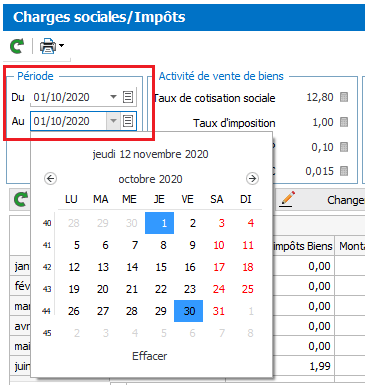365x385 pixels.
Task: Click the list icon beside Au date
Action: coord(128,121)
